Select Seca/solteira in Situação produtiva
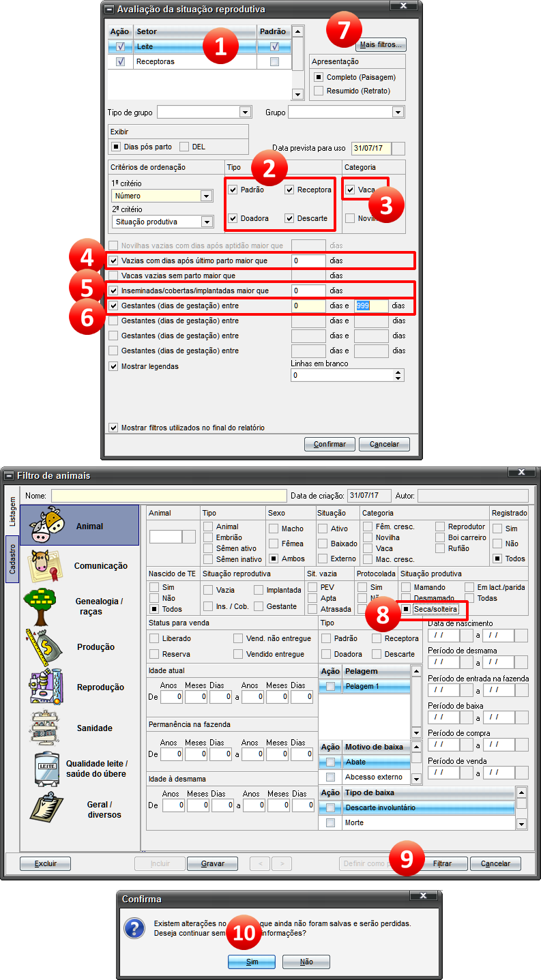The image size is (541, 980). coord(406,608)
